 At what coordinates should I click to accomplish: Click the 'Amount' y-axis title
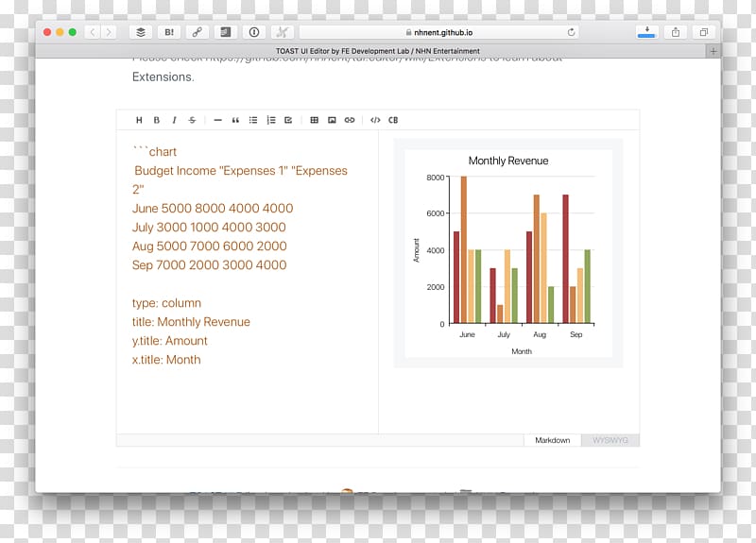(417, 250)
